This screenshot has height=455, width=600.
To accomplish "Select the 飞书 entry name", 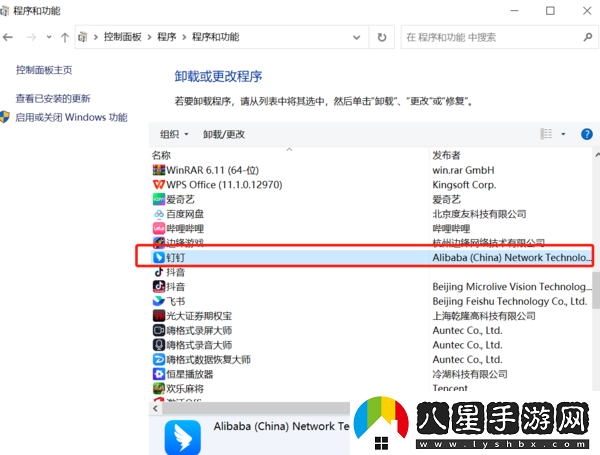I will (176, 301).
